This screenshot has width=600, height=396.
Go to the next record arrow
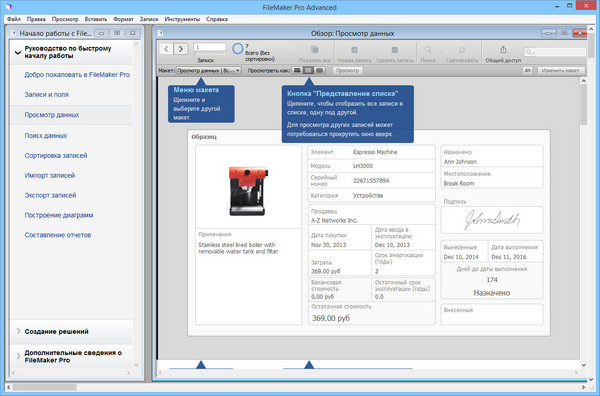tap(181, 49)
